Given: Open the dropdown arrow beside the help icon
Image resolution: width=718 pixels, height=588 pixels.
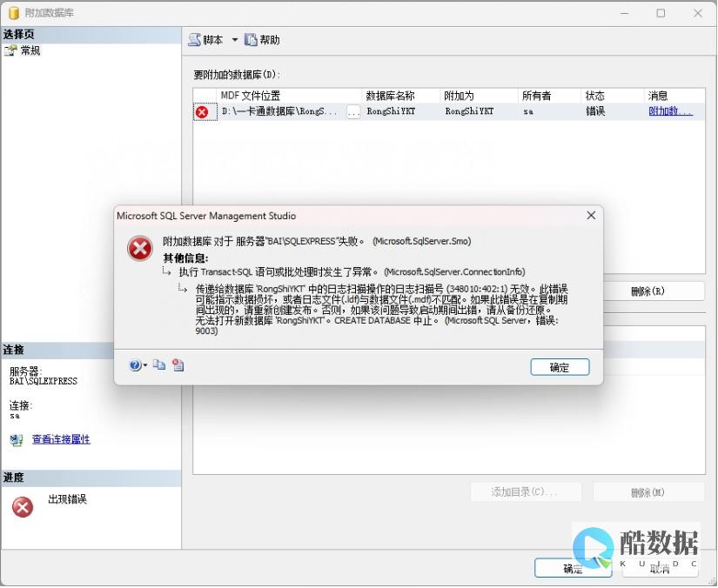Looking at the screenshot, I should coord(145,365).
